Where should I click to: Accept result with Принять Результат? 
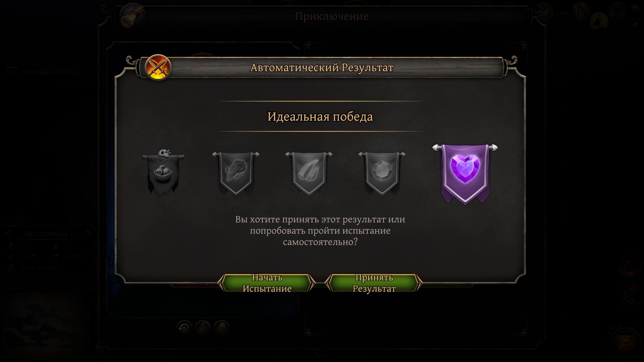374,283
